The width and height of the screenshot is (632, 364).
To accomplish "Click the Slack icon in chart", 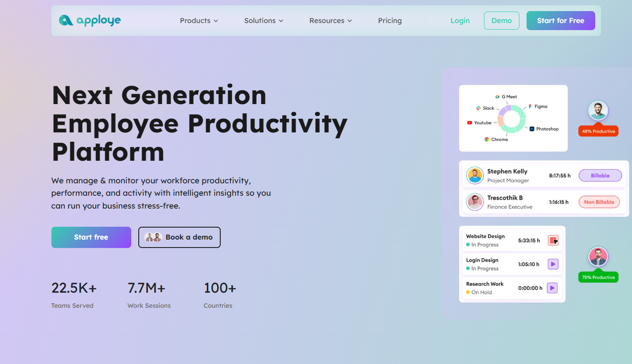I will pyautogui.click(x=478, y=108).
